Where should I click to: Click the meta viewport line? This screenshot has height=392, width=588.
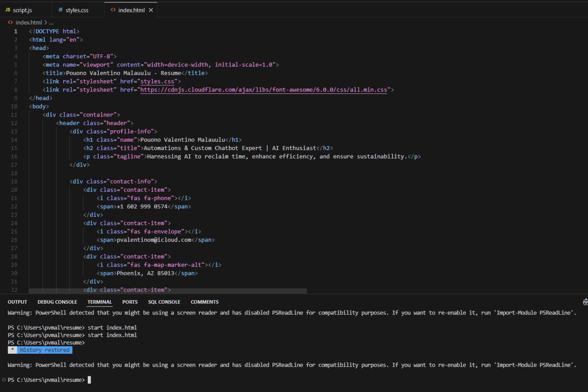point(161,65)
